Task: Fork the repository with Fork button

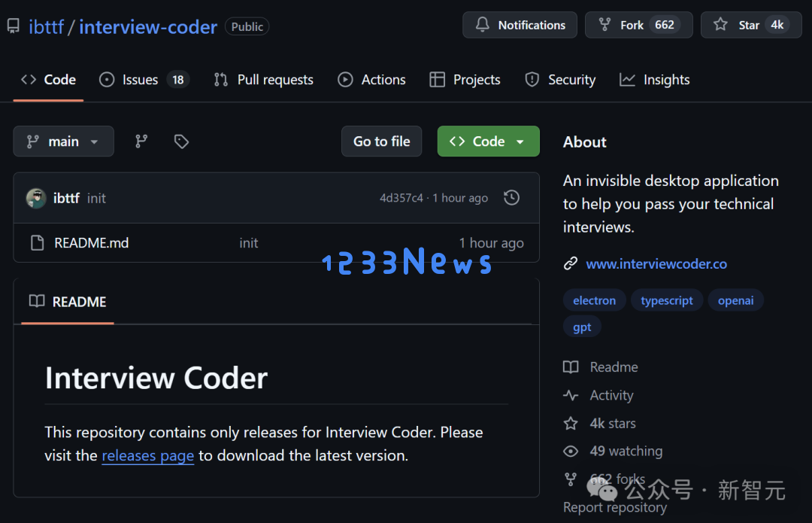Action: click(x=638, y=25)
